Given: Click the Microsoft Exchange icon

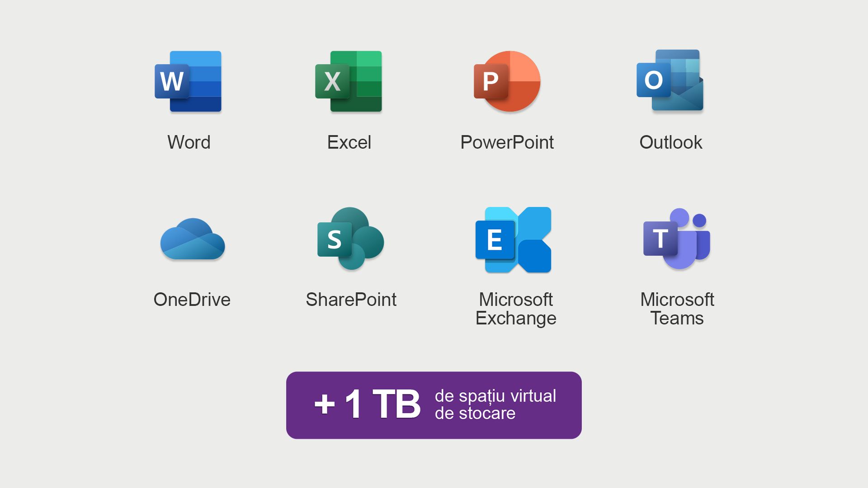Looking at the screenshot, I should pyautogui.click(x=514, y=240).
